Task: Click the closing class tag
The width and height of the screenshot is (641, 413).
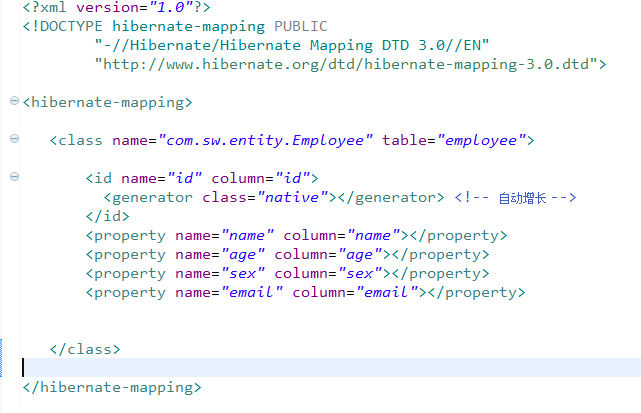Action: (x=85, y=349)
